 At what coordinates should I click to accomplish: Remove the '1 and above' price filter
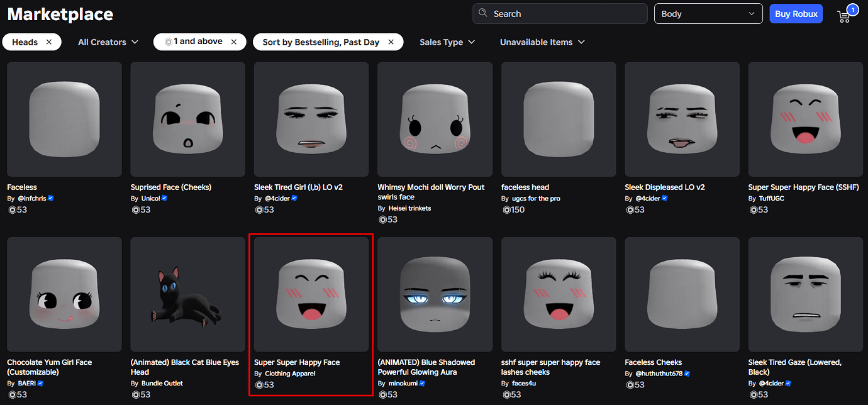[x=234, y=42]
